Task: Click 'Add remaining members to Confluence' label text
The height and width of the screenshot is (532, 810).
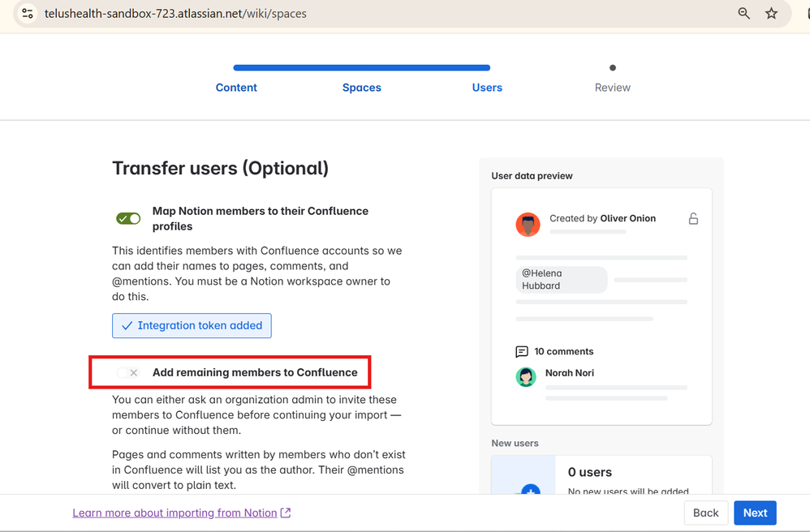Action: (x=255, y=372)
